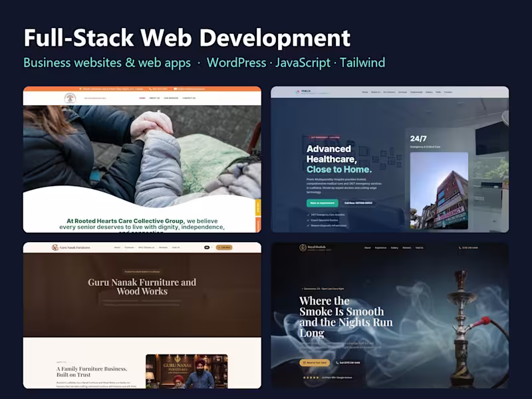Open CONTACT US in the Rooted Hearts nav
This screenshot has height=399, width=532.
(x=189, y=98)
